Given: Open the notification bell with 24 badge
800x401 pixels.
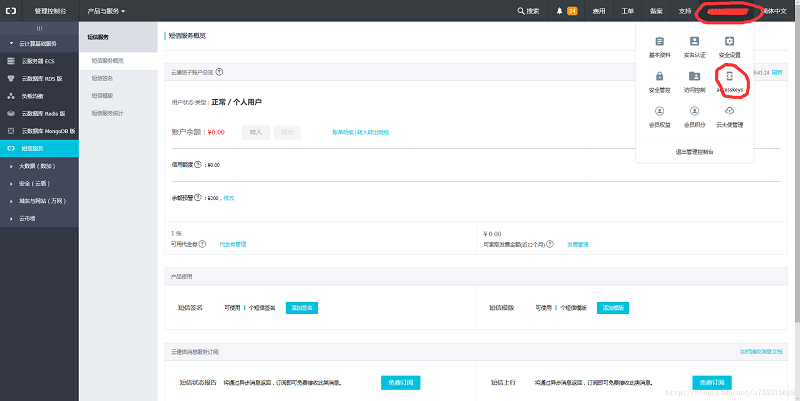Looking at the screenshot, I should point(566,11).
